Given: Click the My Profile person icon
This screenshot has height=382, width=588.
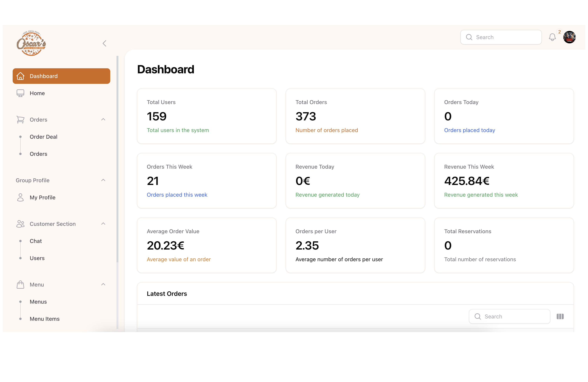Looking at the screenshot, I should pyautogui.click(x=20, y=197).
